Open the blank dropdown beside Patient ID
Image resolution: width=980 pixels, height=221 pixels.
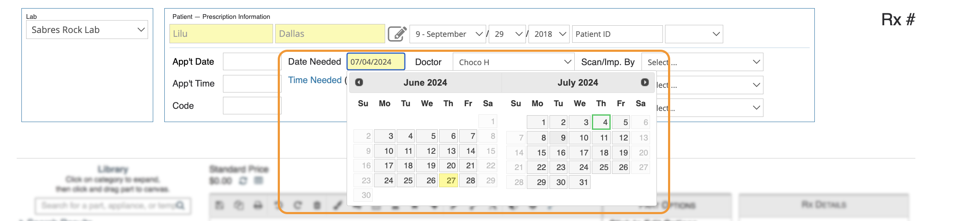tap(694, 34)
